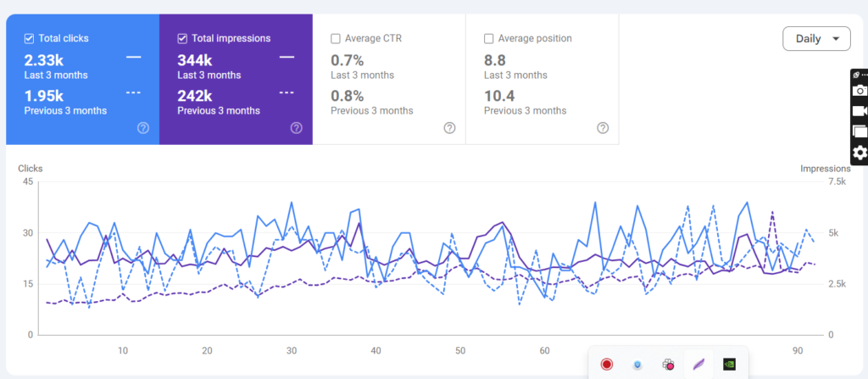This screenshot has width=868, height=379.
Task: Click the Average CTR help icon
Action: pyautogui.click(x=449, y=128)
